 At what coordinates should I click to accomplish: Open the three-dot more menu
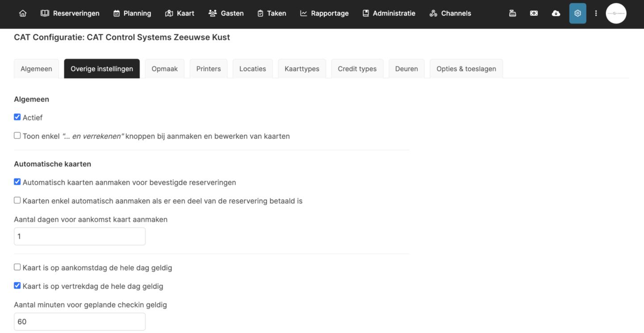point(596,13)
